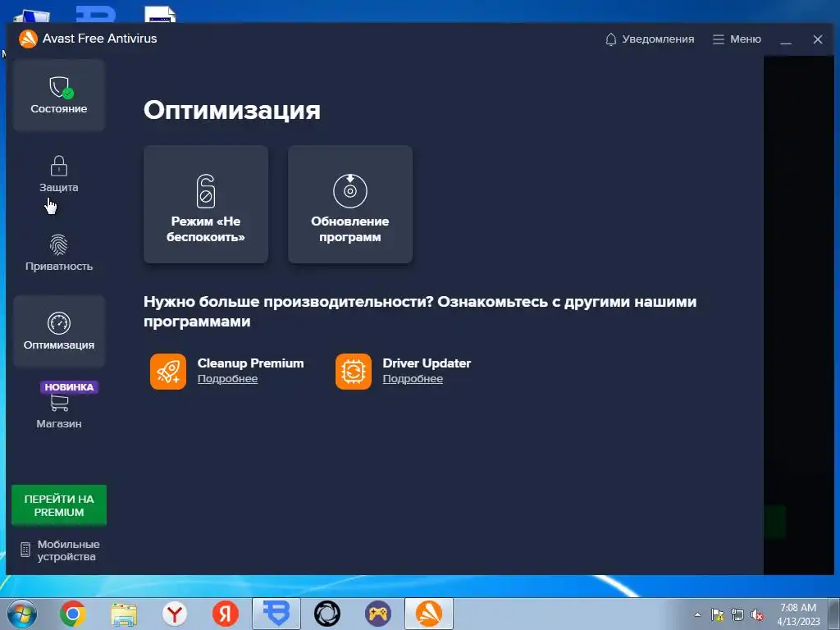Click Подробнее link under Cleanup Premium

(228, 379)
